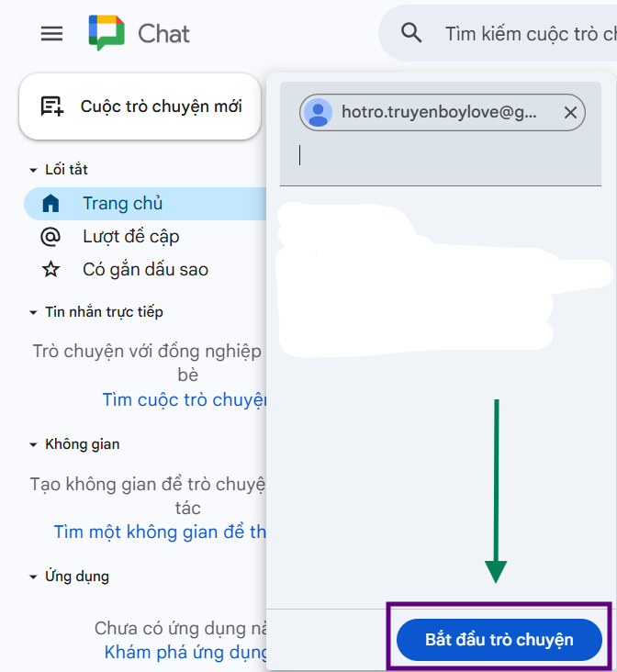
Task: Click the starred messages star icon
Action: point(50,270)
